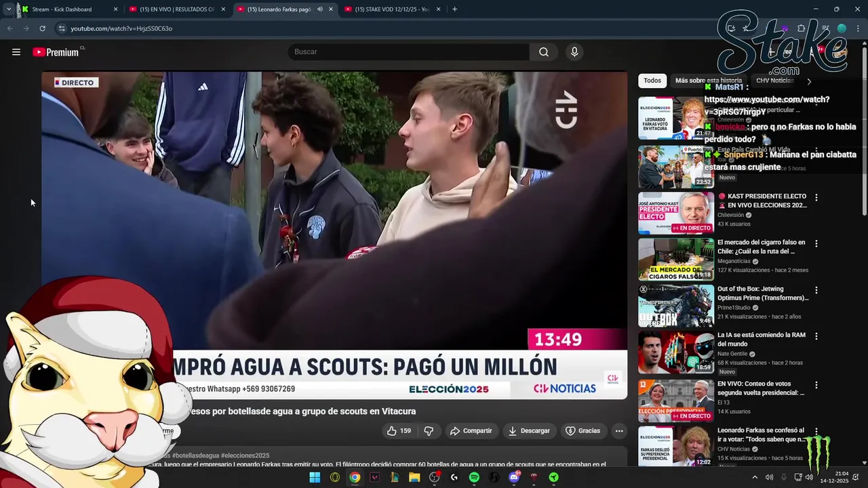This screenshot has width=868, height=488.
Task: Show hidden system tray icons
Action: point(755,477)
